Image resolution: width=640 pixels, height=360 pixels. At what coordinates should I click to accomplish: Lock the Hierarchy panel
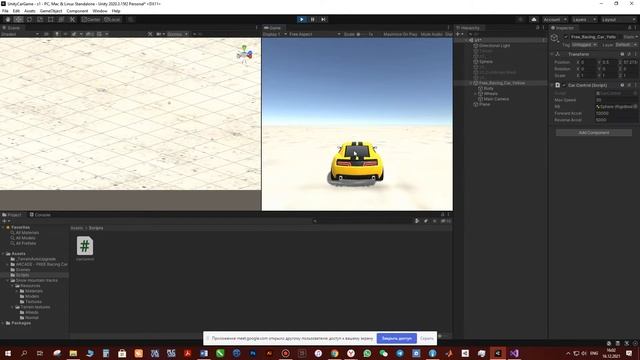[538, 28]
